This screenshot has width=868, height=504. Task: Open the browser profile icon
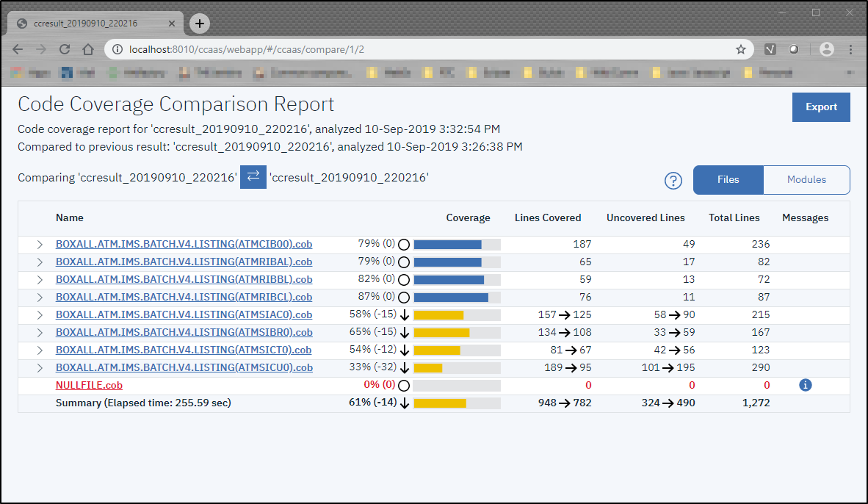tap(826, 49)
